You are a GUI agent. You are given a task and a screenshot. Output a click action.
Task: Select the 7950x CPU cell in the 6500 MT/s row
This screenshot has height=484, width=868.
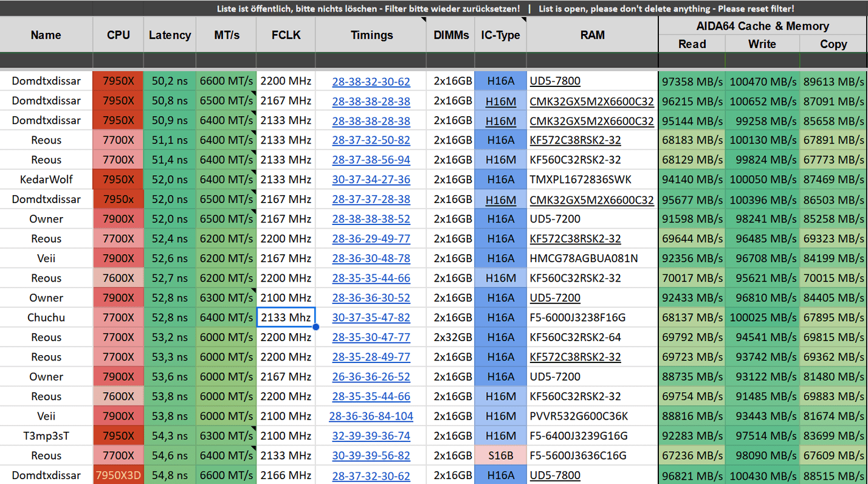(118, 199)
